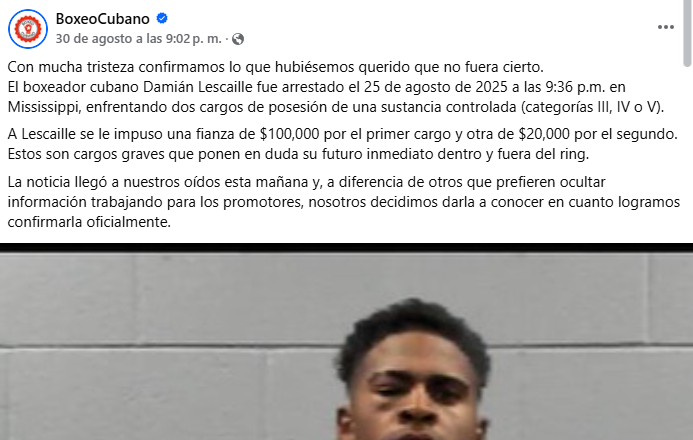Image resolution: width=693 pixels, height=440 pixels.
Task: Click the blue verified badge
Action: tap(162, 19)
